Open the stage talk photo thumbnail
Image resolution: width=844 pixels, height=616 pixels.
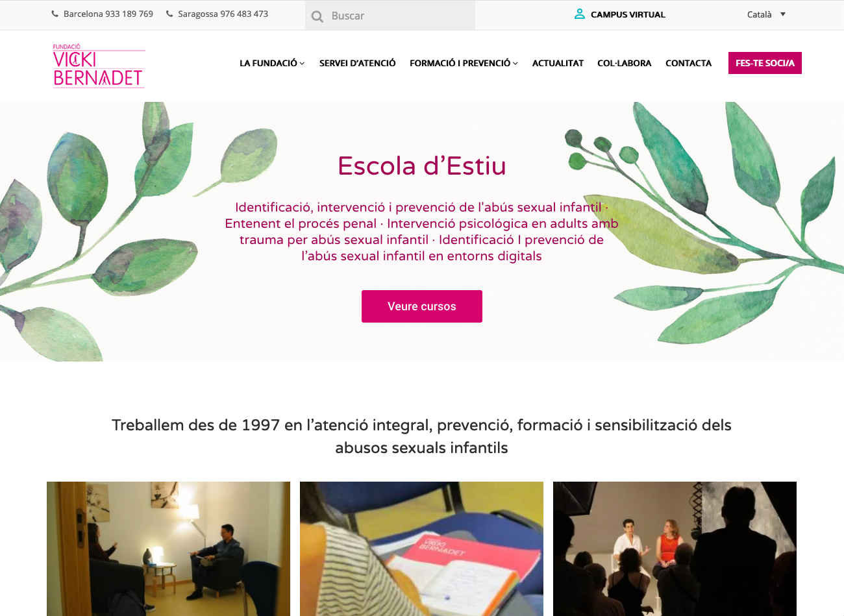coord(675,548)
